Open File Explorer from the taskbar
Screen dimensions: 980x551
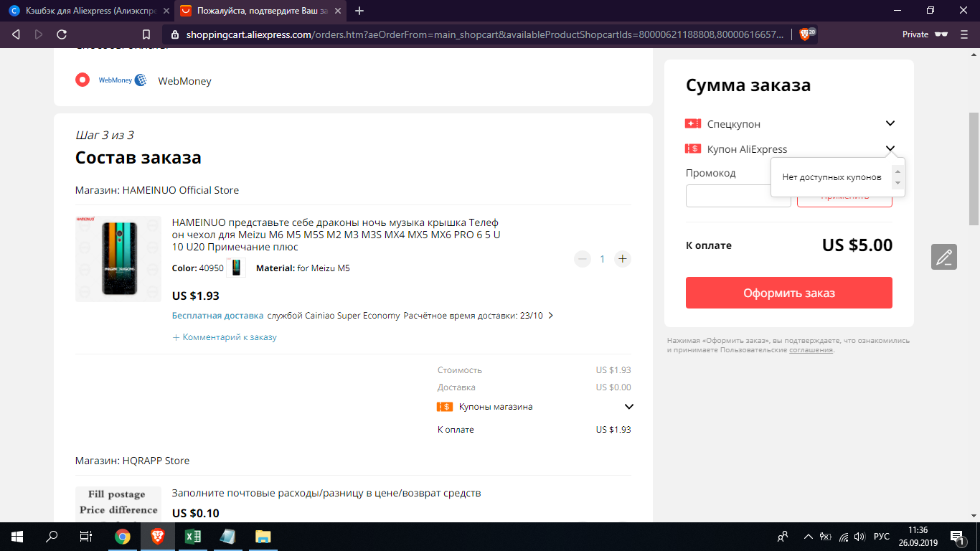263,537
